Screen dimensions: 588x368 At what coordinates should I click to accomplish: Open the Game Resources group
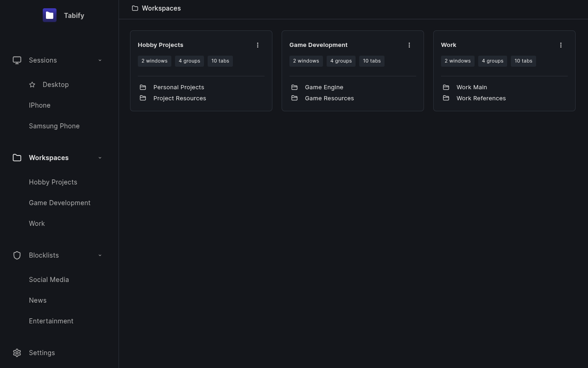(x=329, y=98)
